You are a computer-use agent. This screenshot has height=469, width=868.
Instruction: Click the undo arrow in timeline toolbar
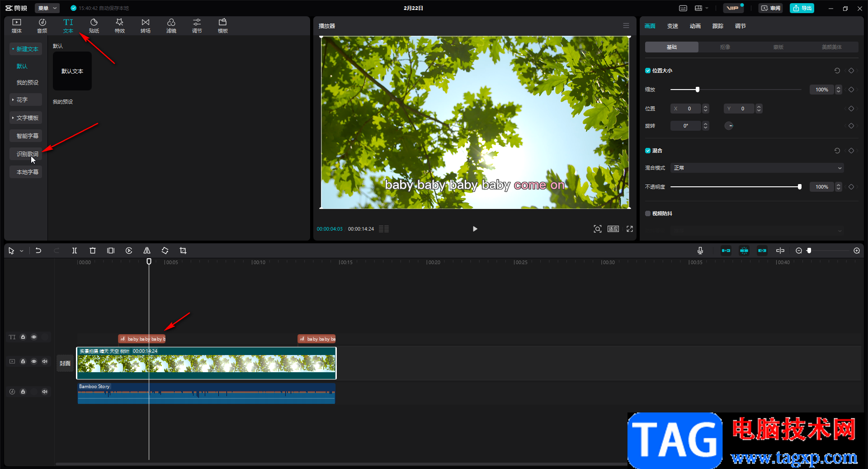38,251
